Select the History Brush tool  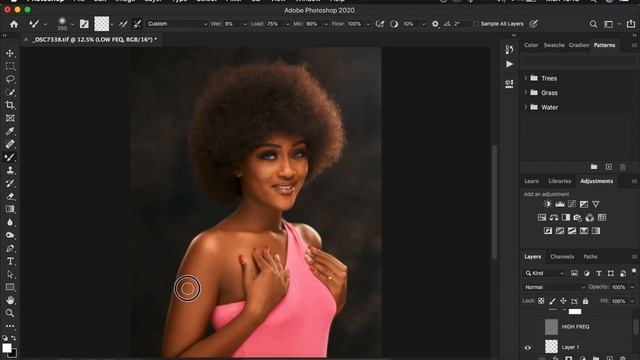[x=10, y=183]
